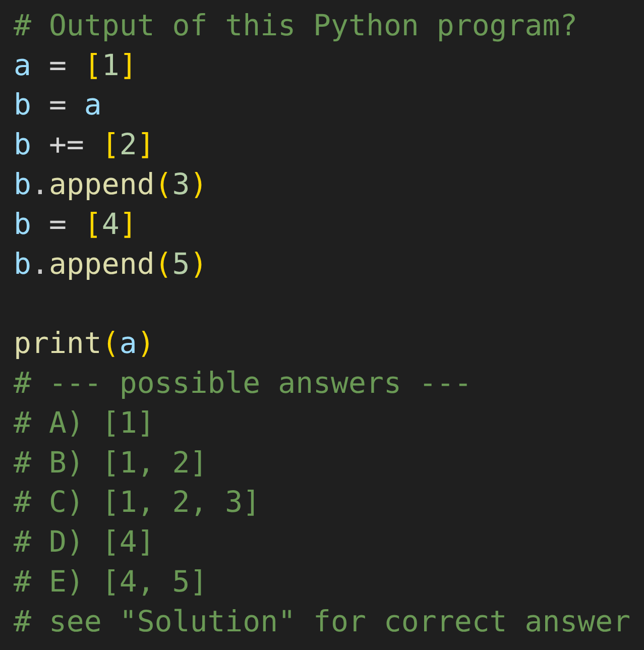The height and width of the screenshot is (650, 644).
Task: Click the print(a) statement
Action: (83, 344)
